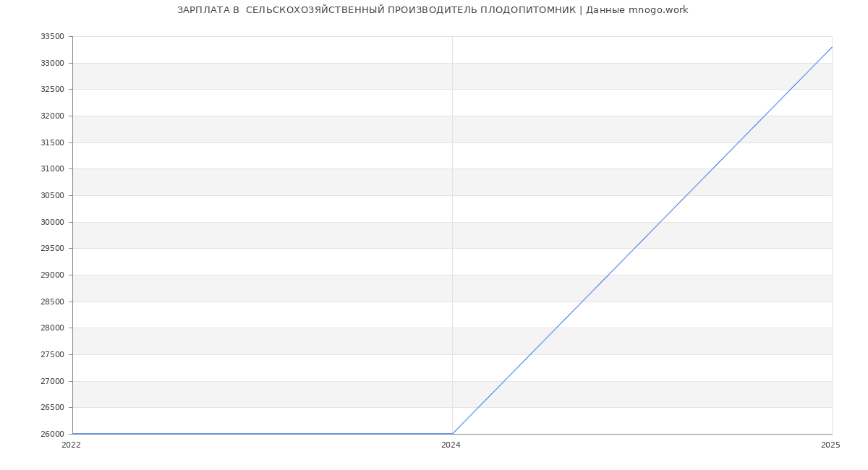Click the 2022 x-axis label
This screenshot has width=868, height=470.
pos(71,445)
